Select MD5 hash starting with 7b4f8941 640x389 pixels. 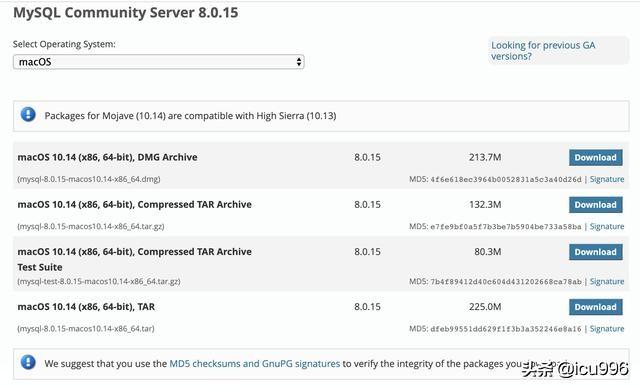pyautogui.click(x=506, y=282)
